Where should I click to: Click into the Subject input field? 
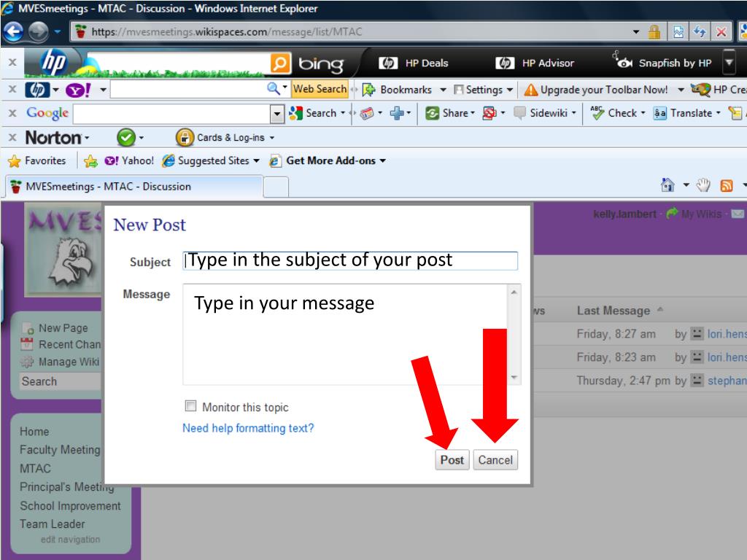[350, 260]
